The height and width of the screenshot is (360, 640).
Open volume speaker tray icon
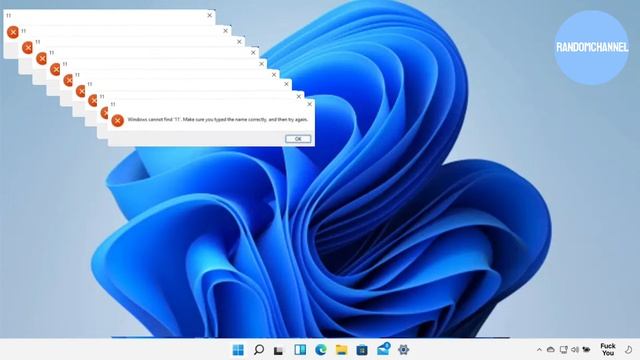tap(575, 350)
